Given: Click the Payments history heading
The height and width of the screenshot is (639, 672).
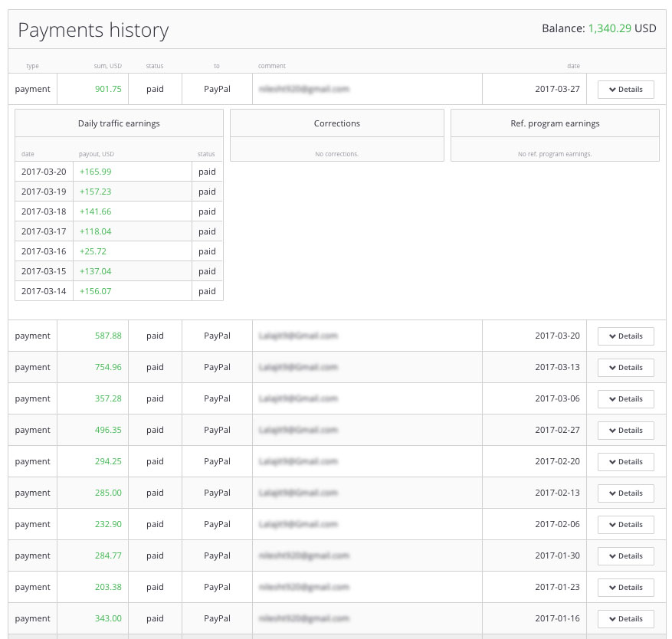Looking at the screenshot, I should (x=93, y=31).
